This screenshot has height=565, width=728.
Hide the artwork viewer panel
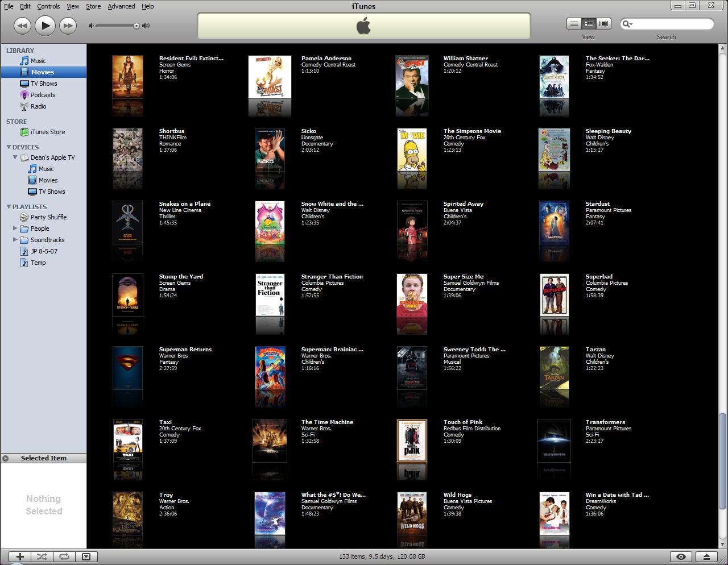[x=86, y=557]
